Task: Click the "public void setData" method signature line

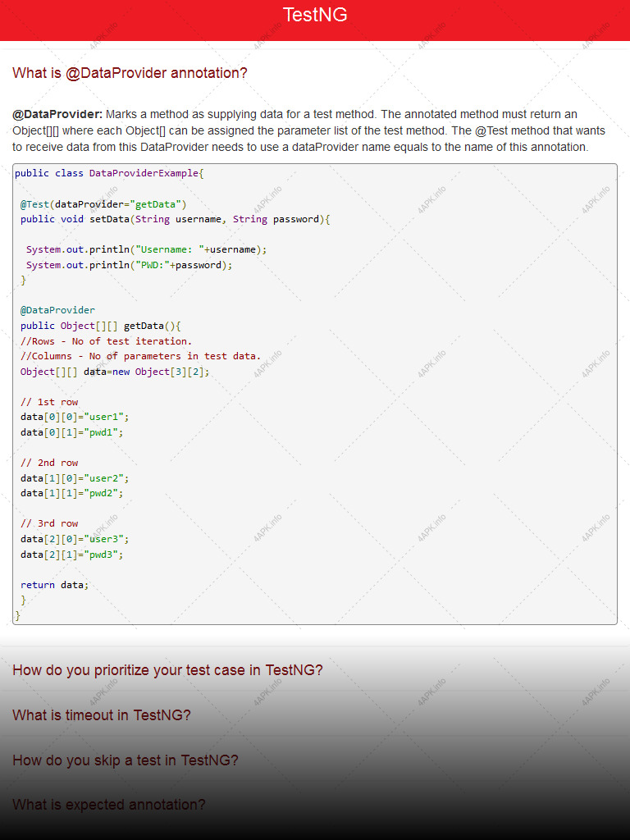Action: point(176,219)
